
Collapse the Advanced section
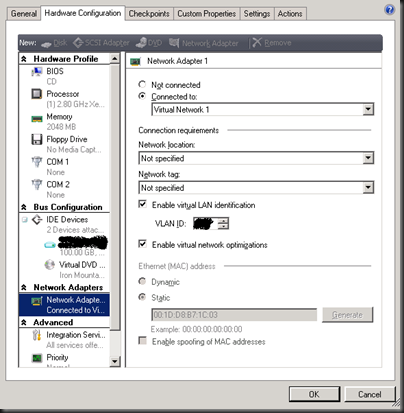(24, 322)
